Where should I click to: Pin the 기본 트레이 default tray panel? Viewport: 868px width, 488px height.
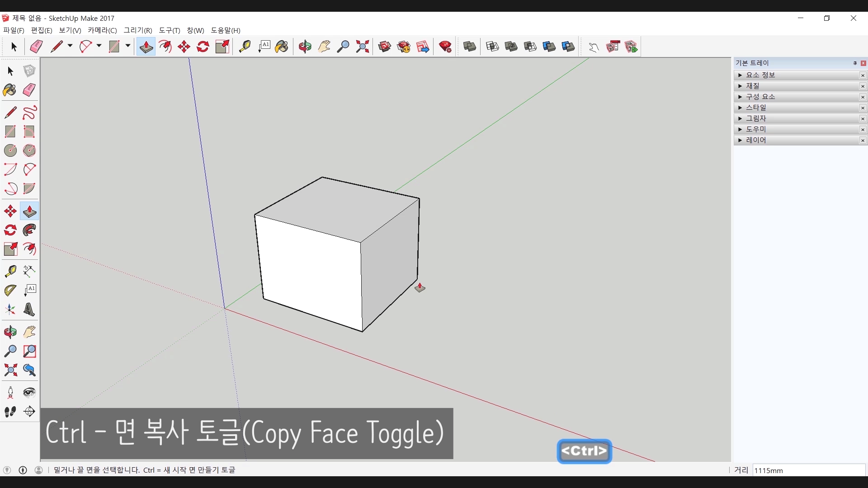point(855,63)
